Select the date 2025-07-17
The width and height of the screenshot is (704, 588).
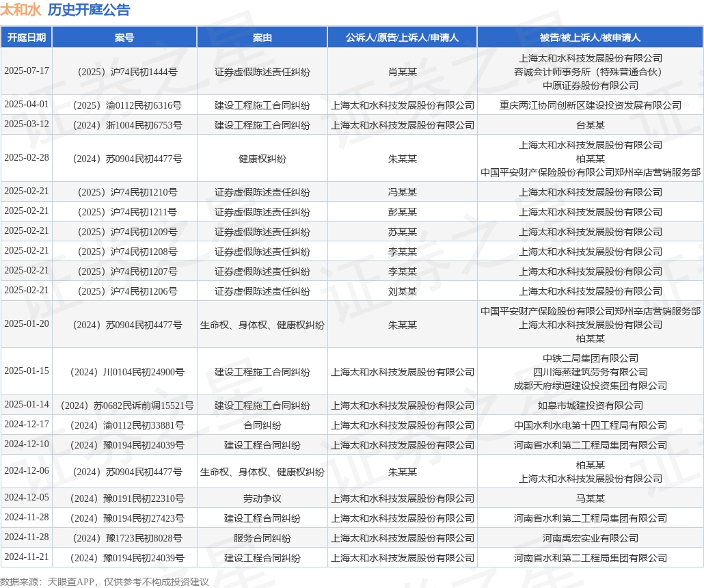click(27, 71)
